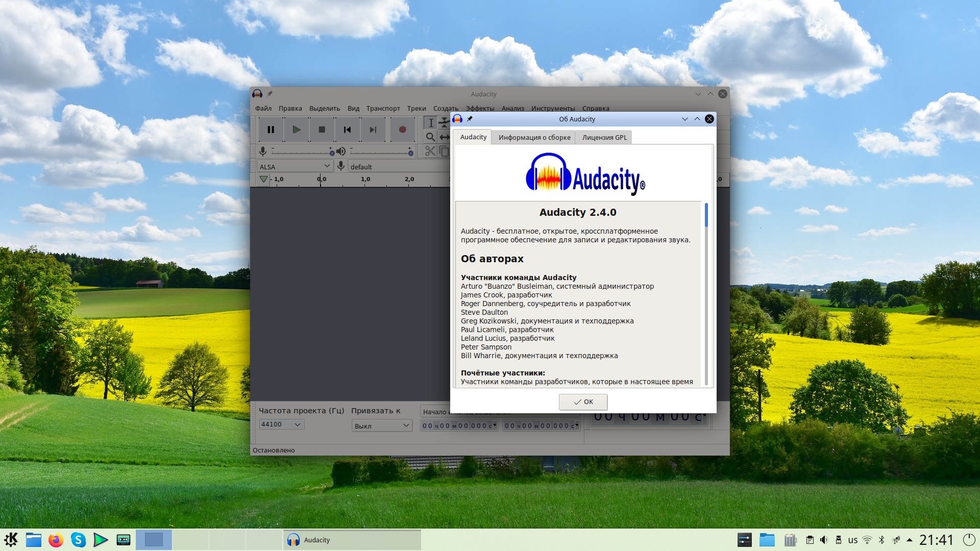The width and height of the screenshot is (980, 551).
Task: Open the project rate 44100 dropdown
Action: coord(281,424)
